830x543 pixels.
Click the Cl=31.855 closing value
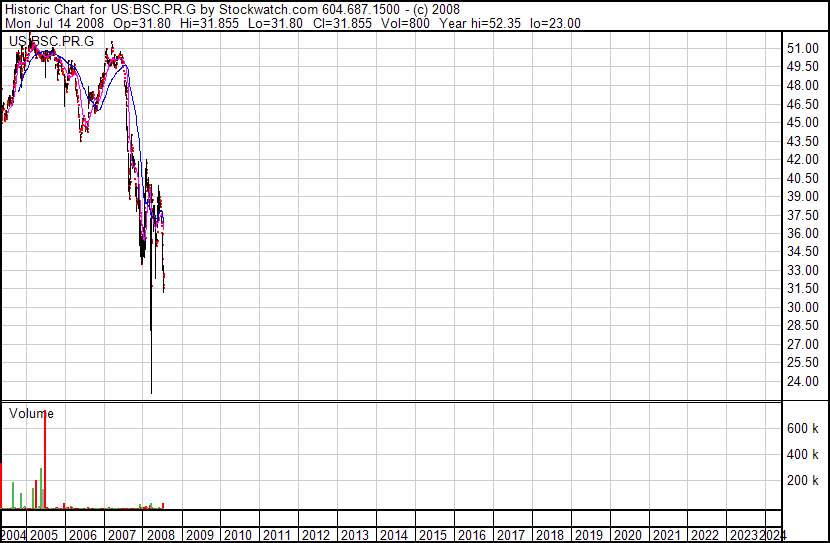point(342,23)
